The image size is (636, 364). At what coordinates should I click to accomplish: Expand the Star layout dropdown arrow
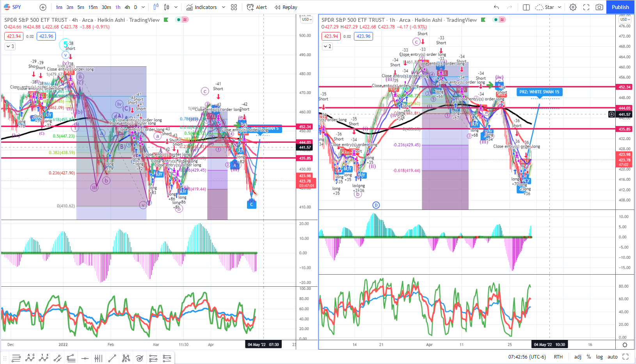(x=560, y=7)
